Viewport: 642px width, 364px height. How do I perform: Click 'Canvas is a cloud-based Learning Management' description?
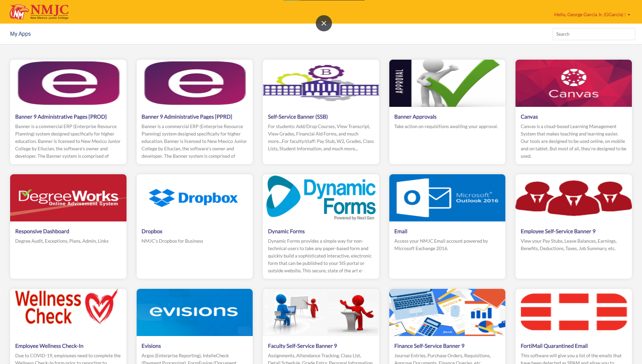[x=574, y=141]
